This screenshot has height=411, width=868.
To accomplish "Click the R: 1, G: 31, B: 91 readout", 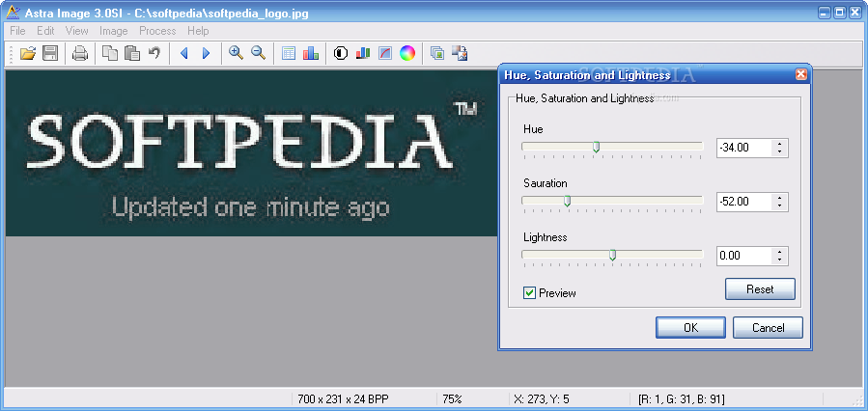I will (681, 398).
